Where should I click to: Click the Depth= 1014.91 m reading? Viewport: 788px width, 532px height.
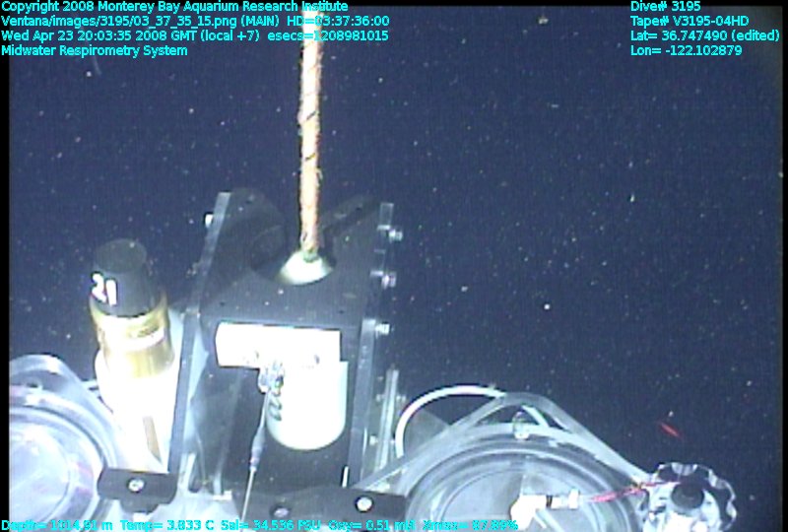[57, 525]
